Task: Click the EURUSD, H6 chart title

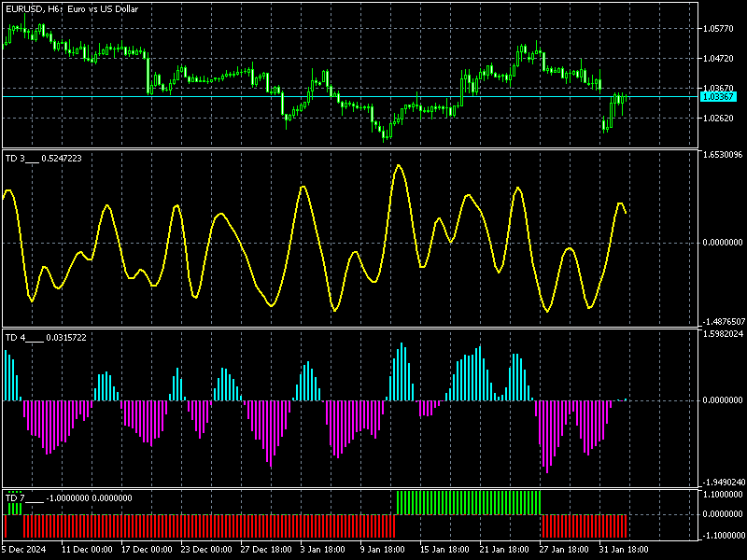Action: click(x=72, y=9)
